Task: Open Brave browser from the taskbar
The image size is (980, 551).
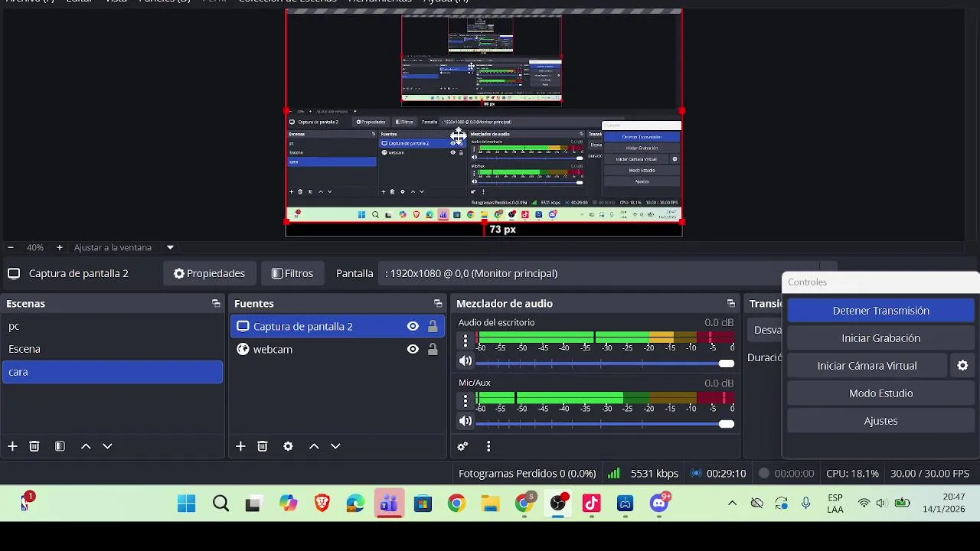Action: click(x=322, y=504)
